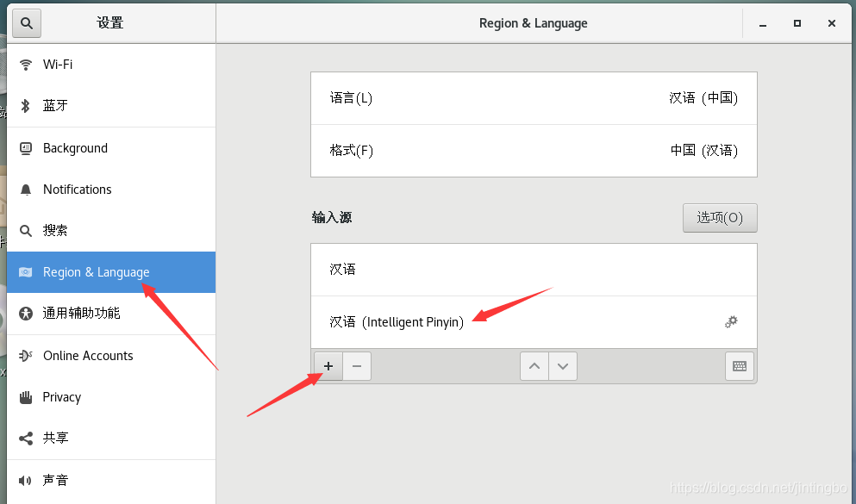
Task: Move input source up with chevron
Action: (x=534, y=366)
